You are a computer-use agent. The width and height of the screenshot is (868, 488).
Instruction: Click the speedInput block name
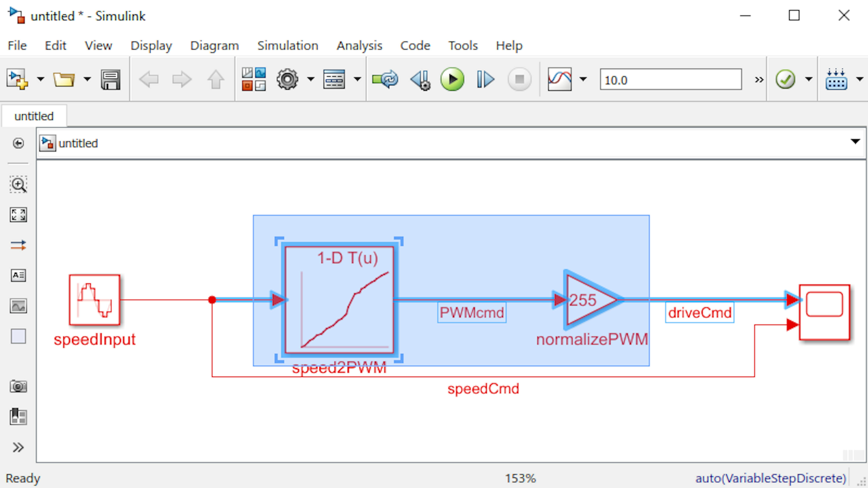pos(95,340)
